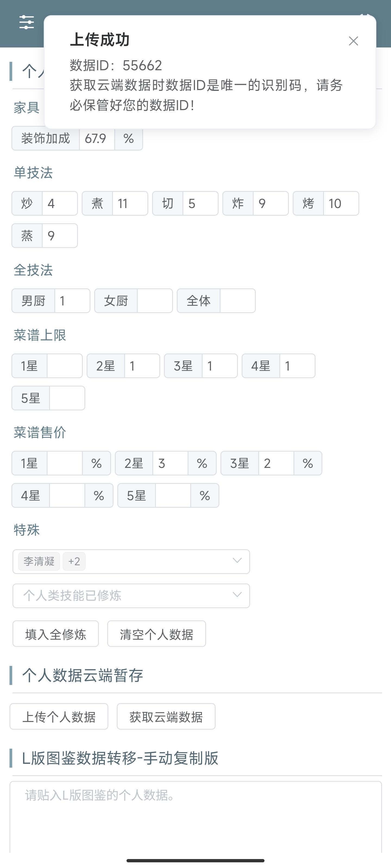Close the 上传成功 notification

(x=353, y=41)
